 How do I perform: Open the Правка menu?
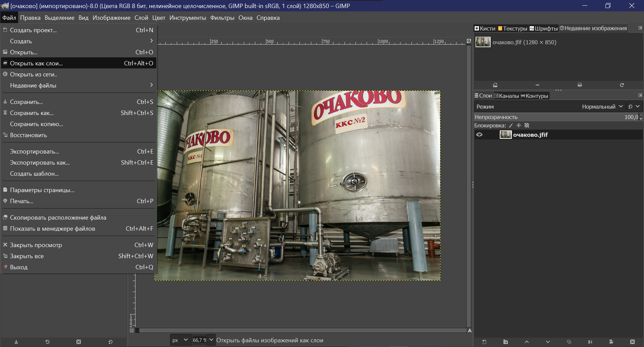[30, 18]
